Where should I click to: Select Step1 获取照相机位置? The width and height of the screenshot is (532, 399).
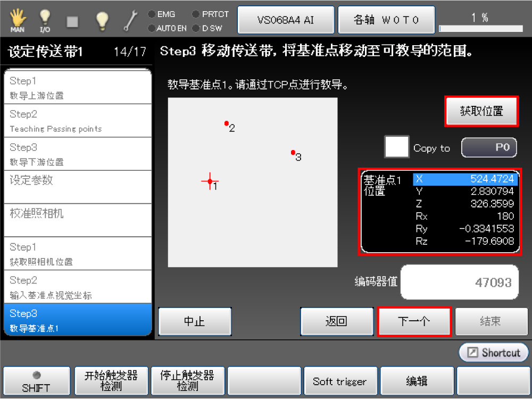(77, 254)
